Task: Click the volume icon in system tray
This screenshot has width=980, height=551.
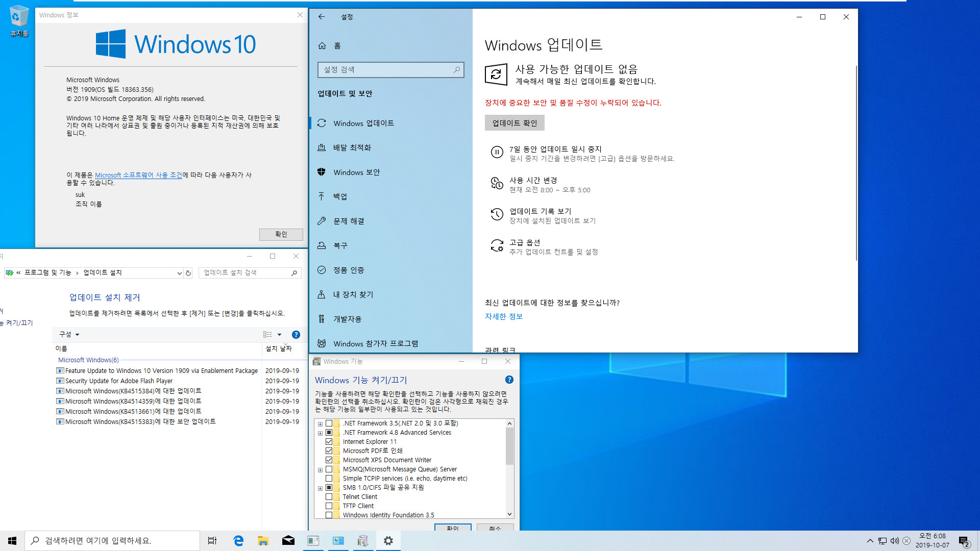Action: (894, 541)
